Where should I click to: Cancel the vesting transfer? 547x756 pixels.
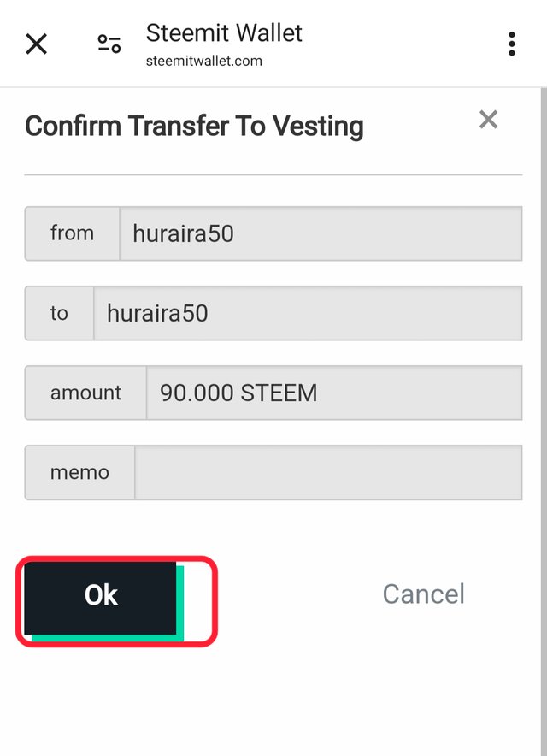(x=423, y=594)
